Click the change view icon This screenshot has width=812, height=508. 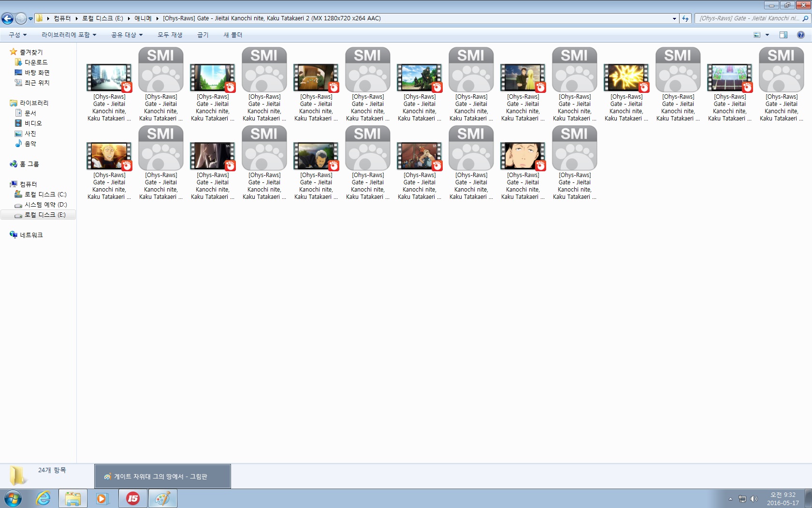[757, 35]
